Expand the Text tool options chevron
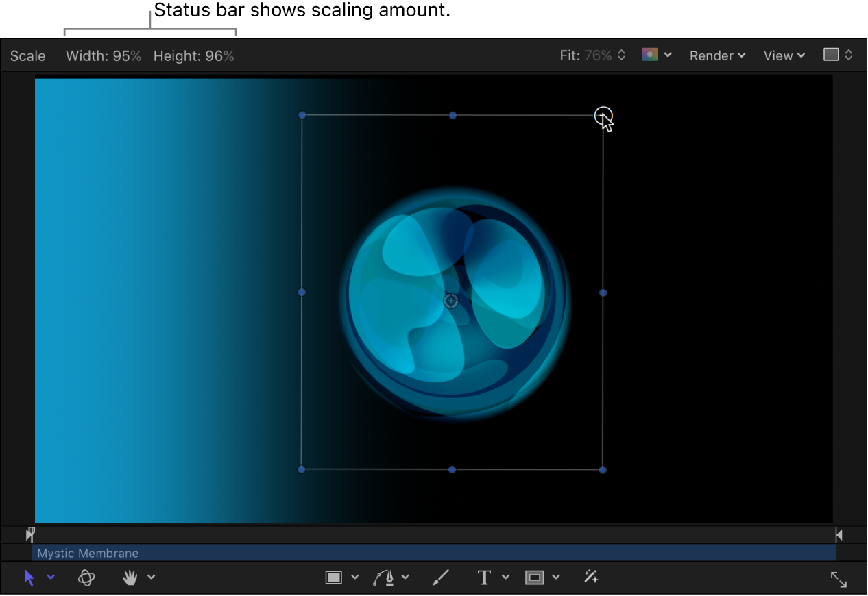 [x=506, y=578]
